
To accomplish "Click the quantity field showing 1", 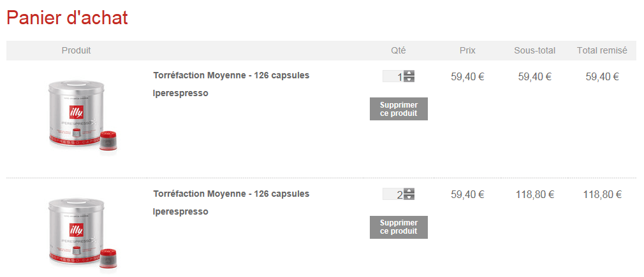I will tap(393, 76).
